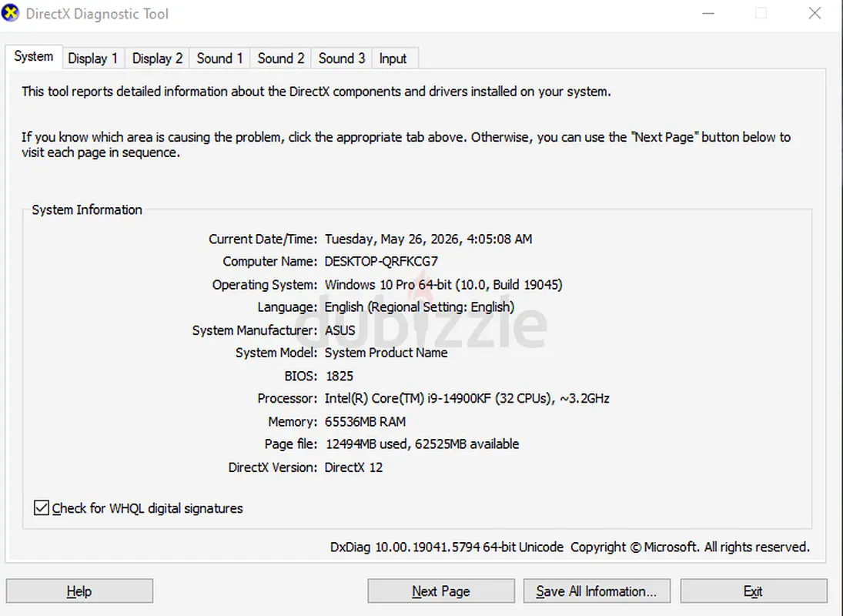The height and width of the screenshot is (616, 843).
Task: Click page file value '12494MB used'
Action: click(x=366, y=444)
